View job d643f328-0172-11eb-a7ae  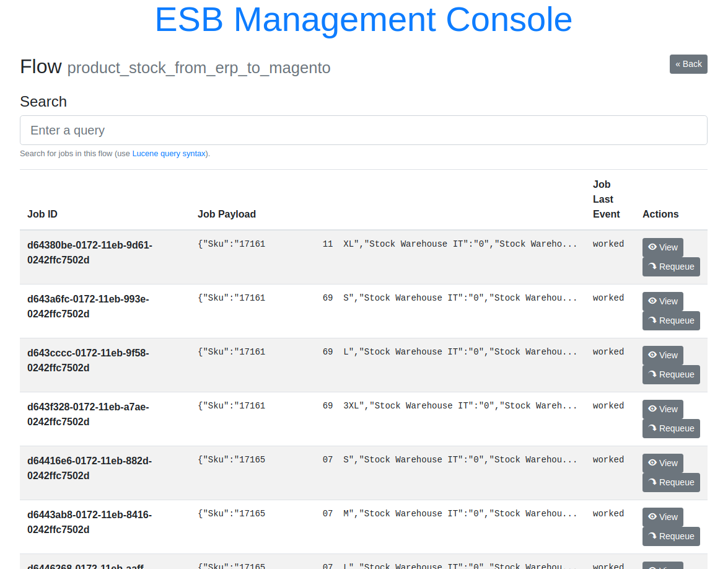coord(662,409)
